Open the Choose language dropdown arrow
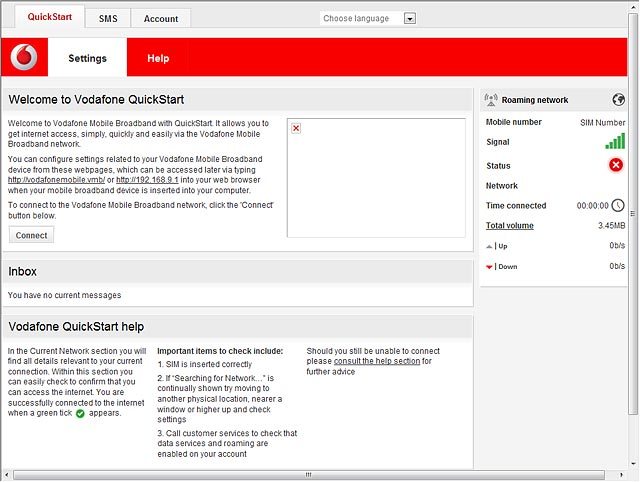 pos(410,18)
